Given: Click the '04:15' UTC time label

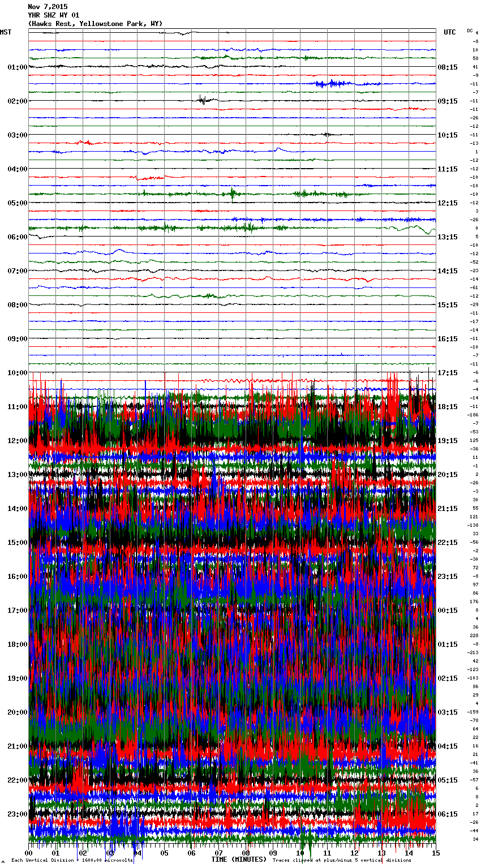Looking at the screenshot, I should (x=448, y=746).
